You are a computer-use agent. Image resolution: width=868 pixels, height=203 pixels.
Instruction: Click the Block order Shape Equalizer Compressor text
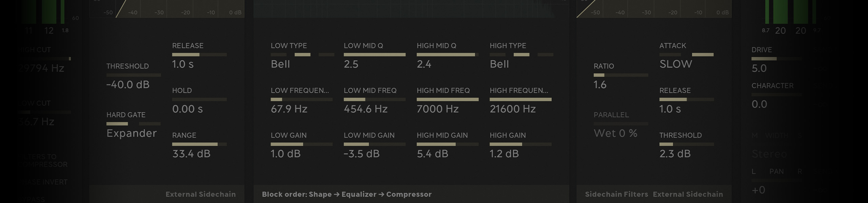click(x=347, y=194)
